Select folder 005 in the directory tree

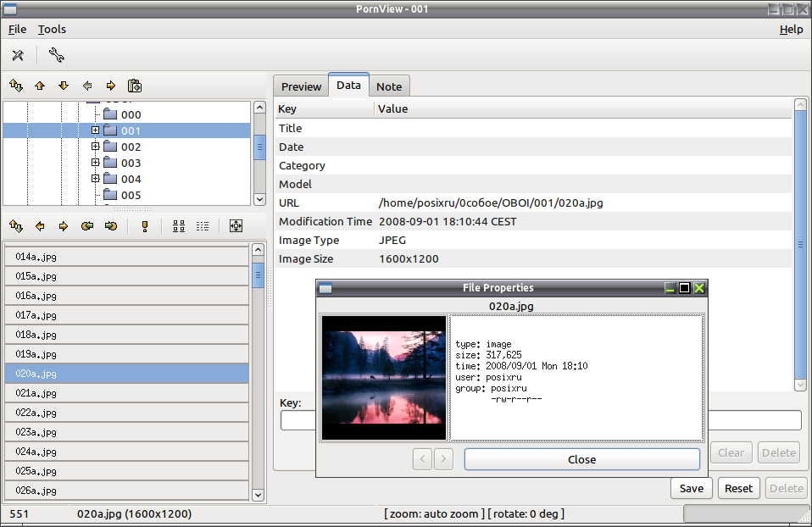click(131, 195)
